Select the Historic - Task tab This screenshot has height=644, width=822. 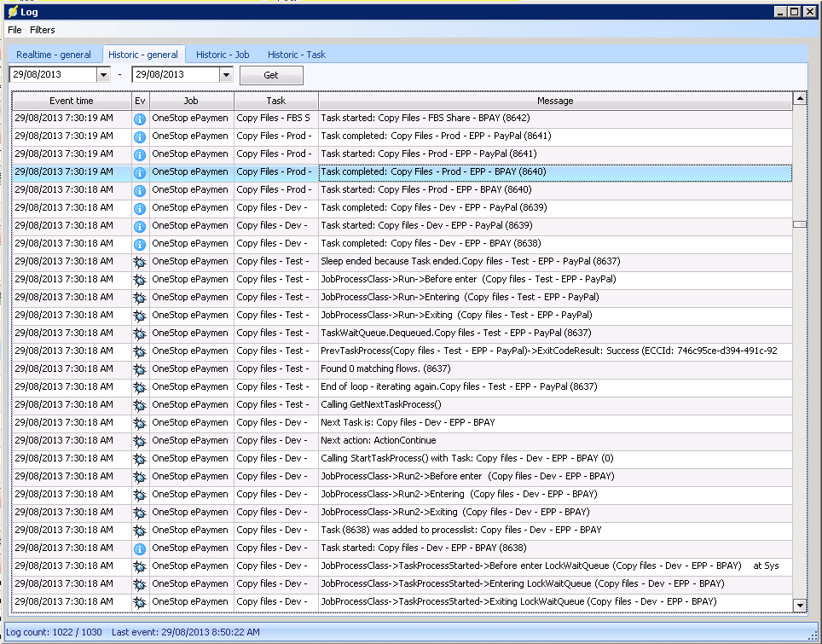click(x=296, y=55)
